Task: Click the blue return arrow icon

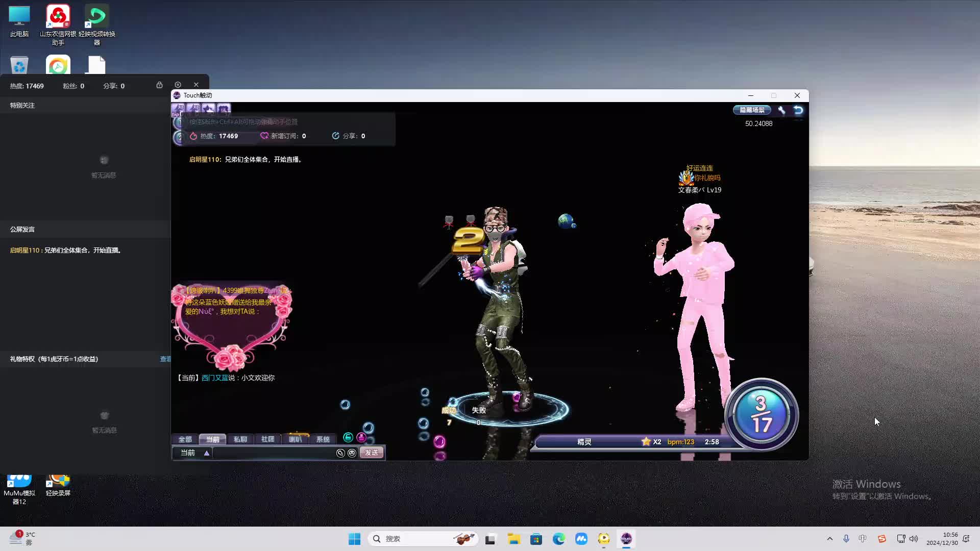Action: point(798,110)
